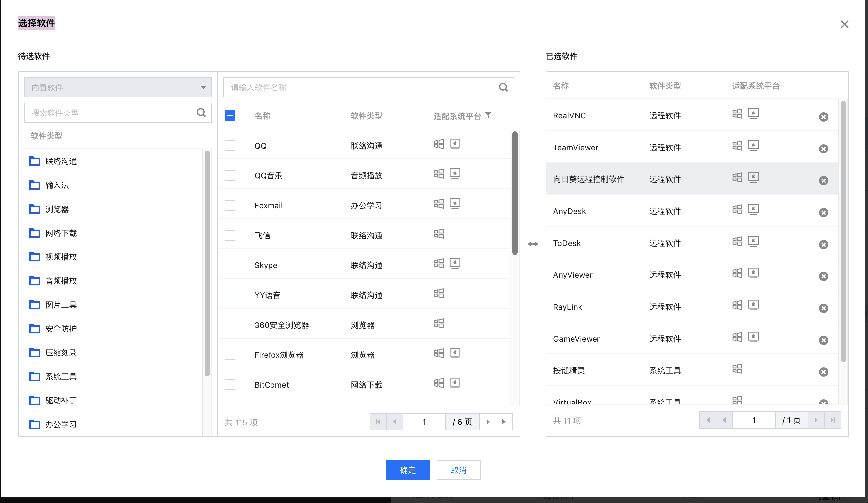Check the QQ音乐 checkbox
This screenshot has width=868, height=503.
pos(230,175)
